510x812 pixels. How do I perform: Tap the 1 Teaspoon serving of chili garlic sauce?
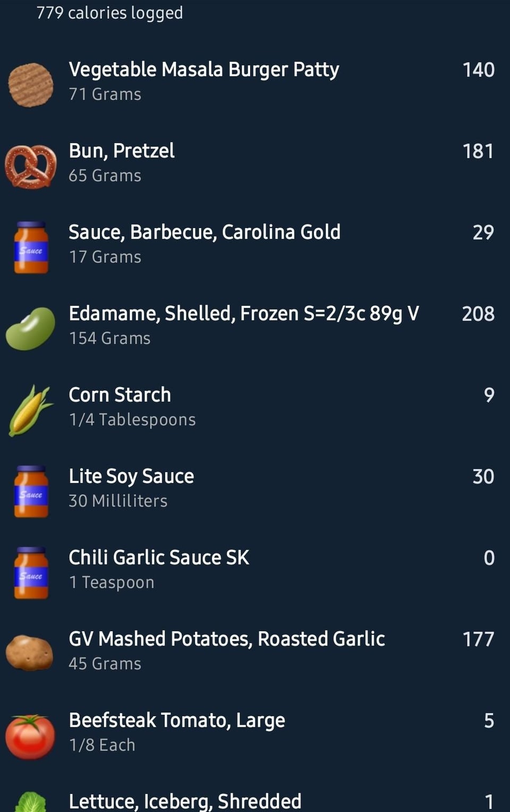tap(112, 583)
